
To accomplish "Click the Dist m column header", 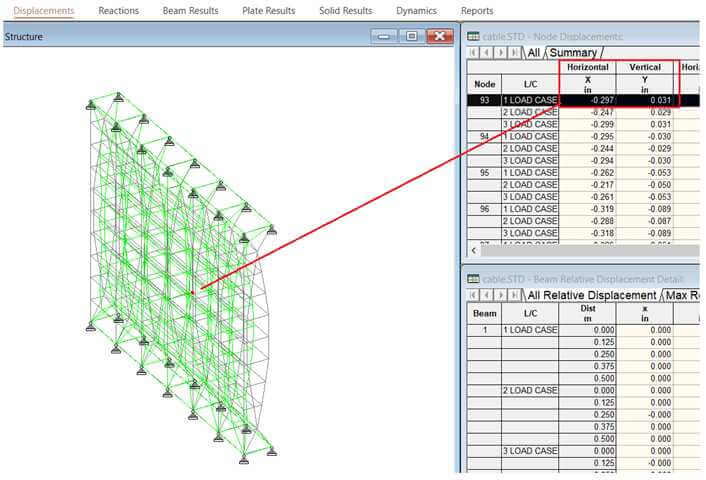I will [588, 313].
